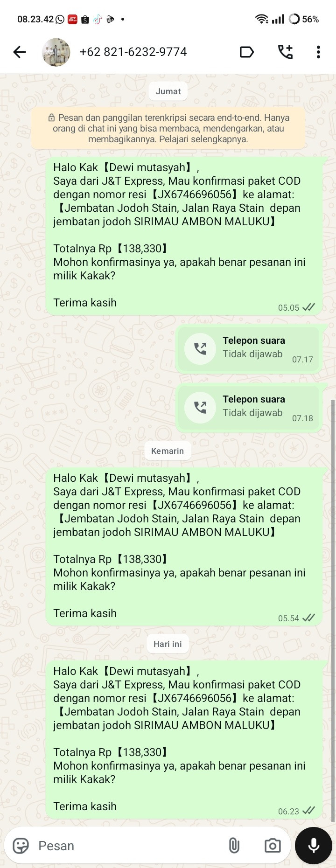Select the Kemarin message sent at 05.54
336x868 pixels.
(184, 547)
